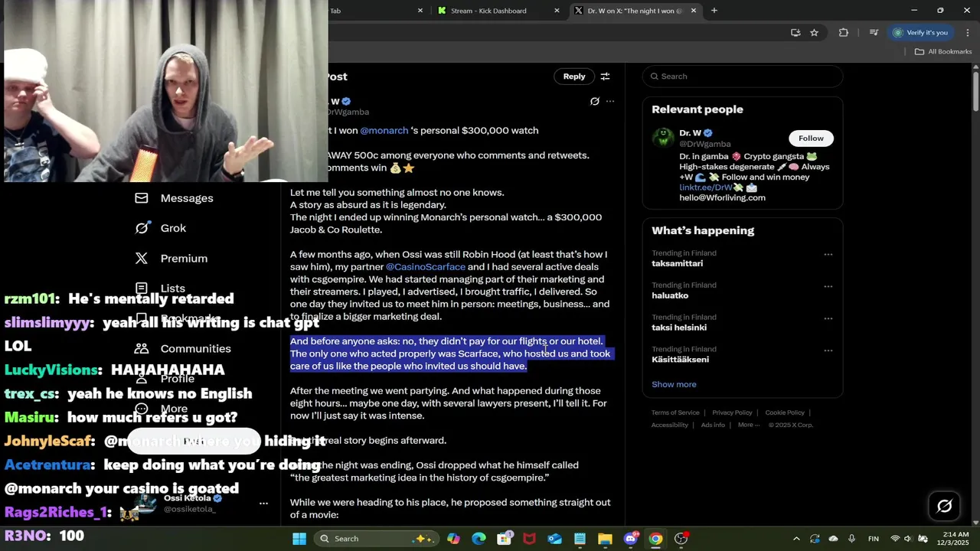980x551 pixels.
Task: Open the Ads info footer link
Action: click(x=713, y=425)
